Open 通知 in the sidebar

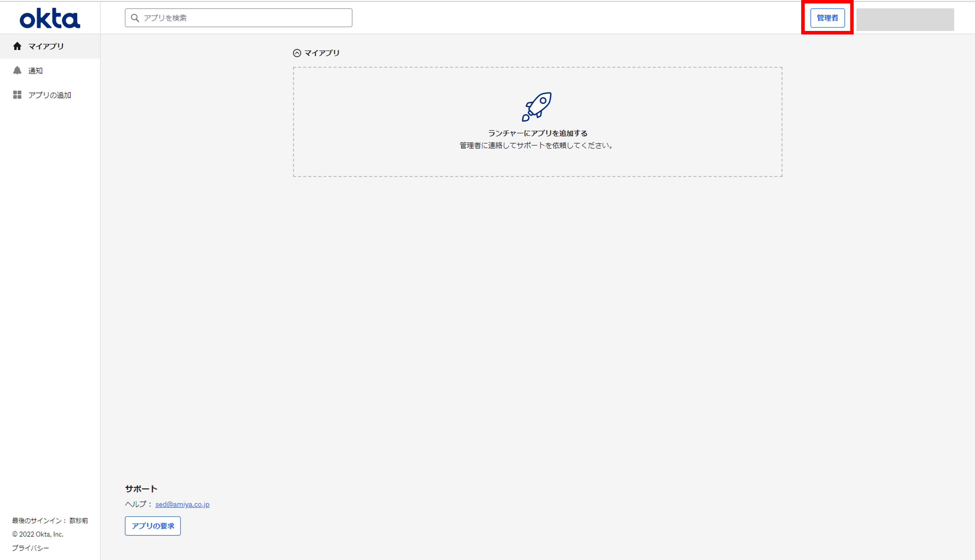pyautogui.click(x=50, y=70)
